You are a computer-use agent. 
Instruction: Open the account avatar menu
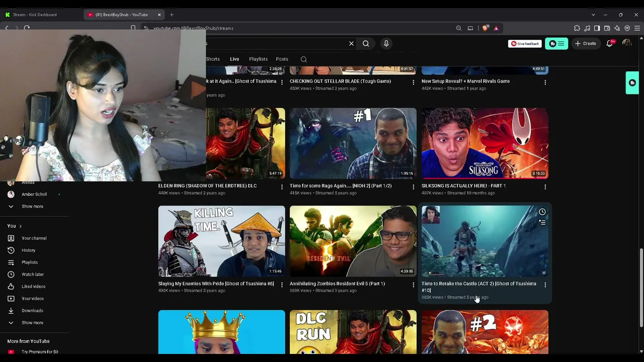[627, 44]
